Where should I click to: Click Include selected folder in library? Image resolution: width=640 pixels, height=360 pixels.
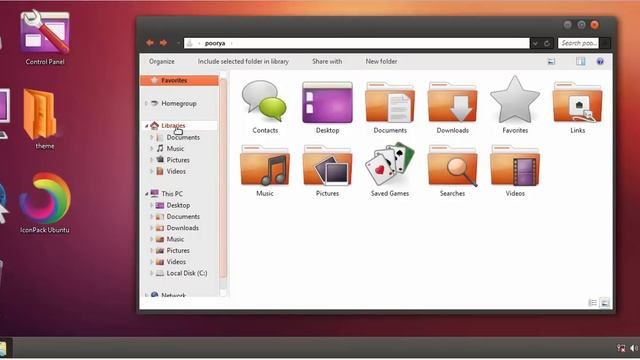[x=243, y=62]
